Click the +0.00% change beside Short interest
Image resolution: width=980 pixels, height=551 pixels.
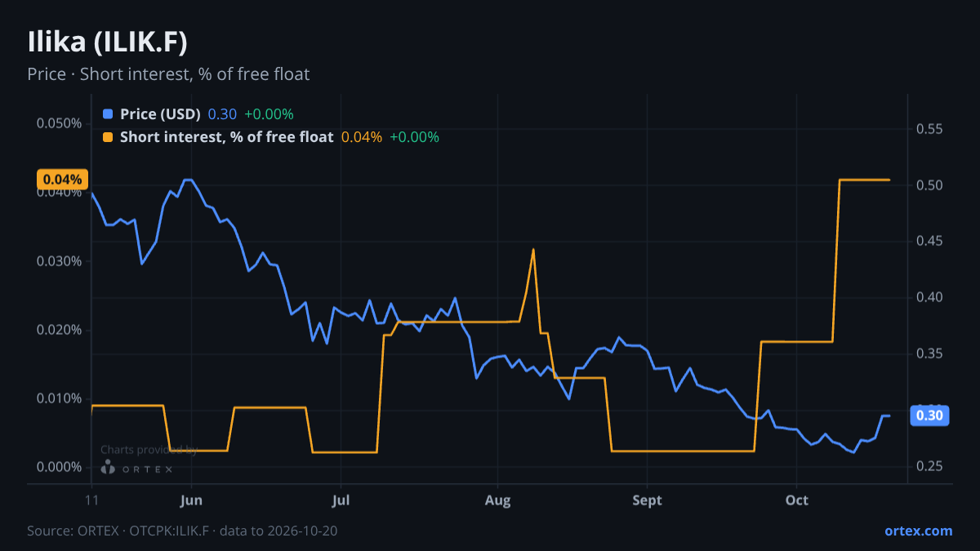coord(414,137)
